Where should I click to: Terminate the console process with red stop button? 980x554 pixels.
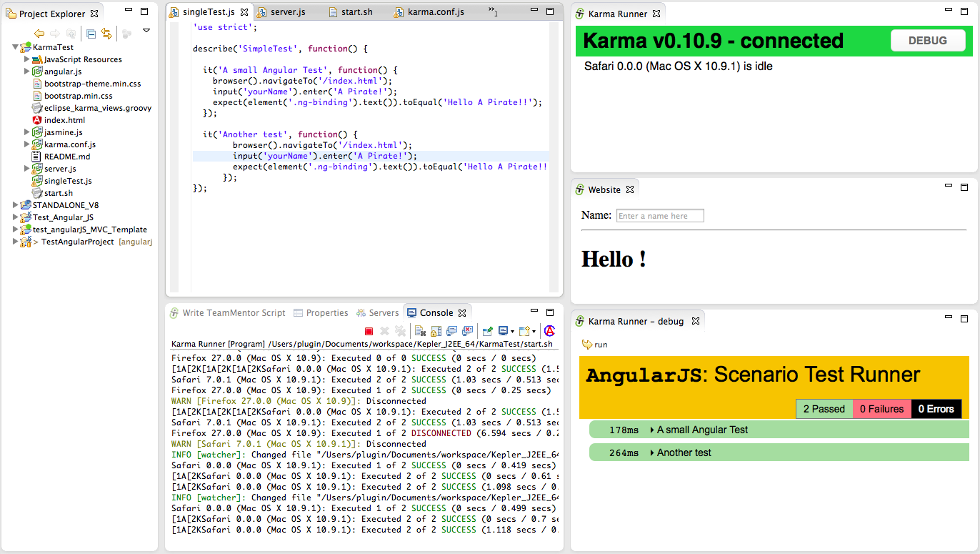click(x=369, y=331)
